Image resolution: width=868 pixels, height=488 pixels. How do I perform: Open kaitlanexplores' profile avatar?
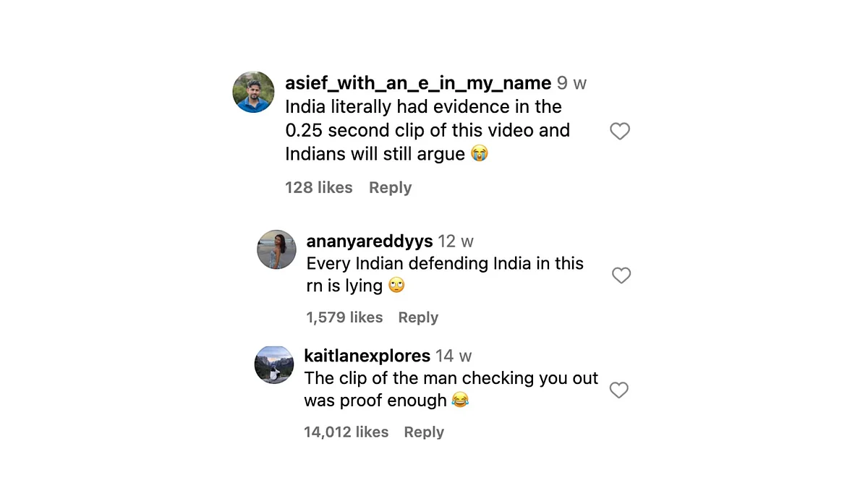tap(274, 364)
